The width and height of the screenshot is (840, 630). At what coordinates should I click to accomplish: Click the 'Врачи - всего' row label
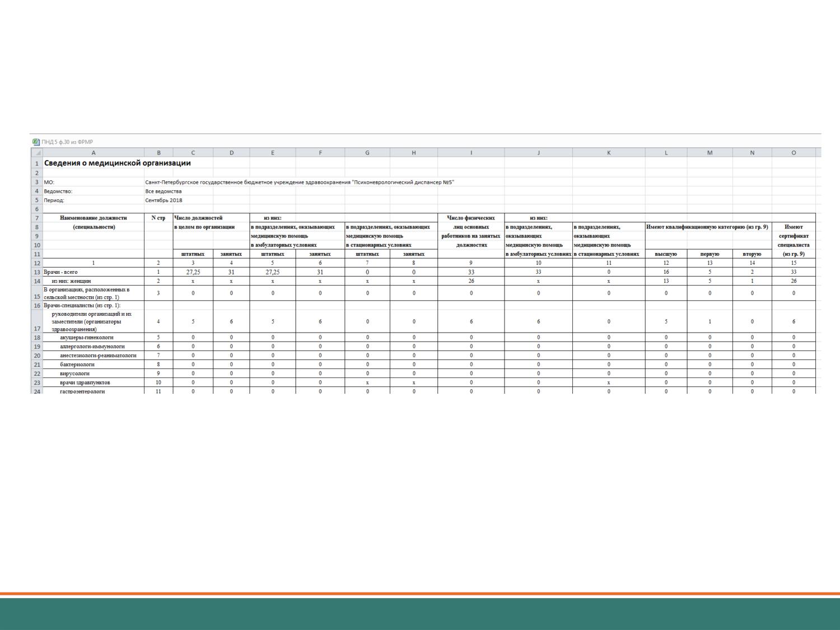tap(61, 272)
